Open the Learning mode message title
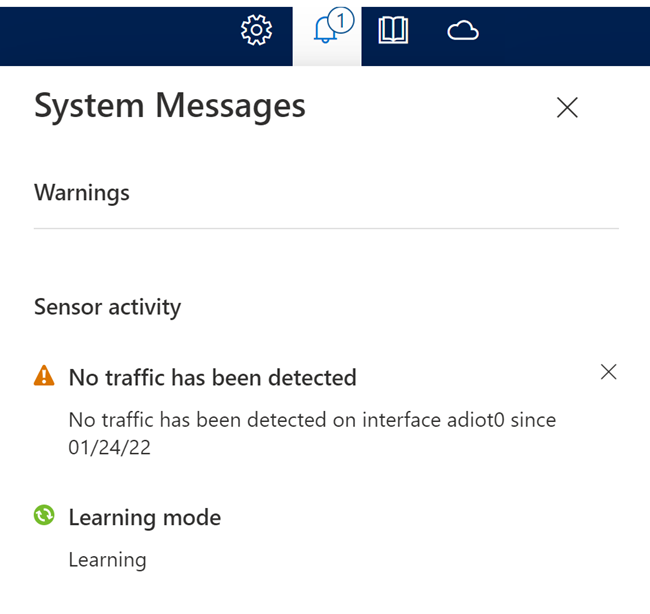Screen dimensions: 650x614 click(145, 517)
